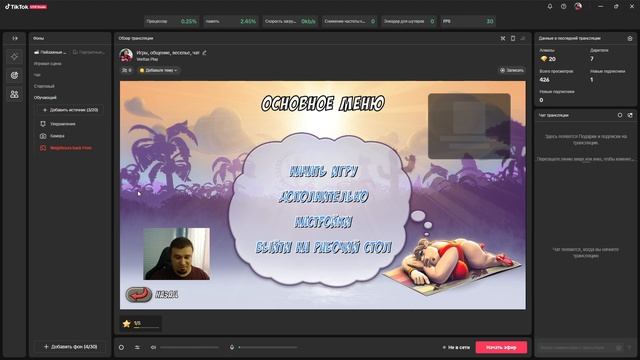Mute the speaker volume icon

tap(153, 347)
